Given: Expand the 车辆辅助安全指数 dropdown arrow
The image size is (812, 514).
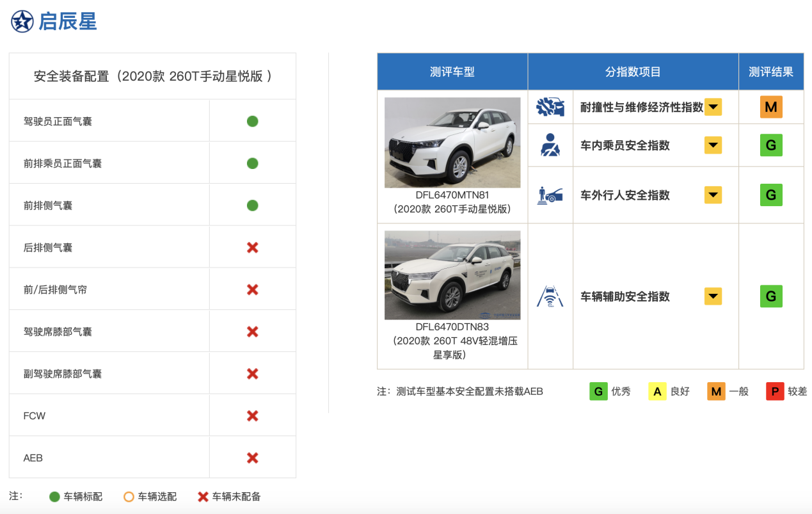Looking at the screenshot, I should click(713, 296).
